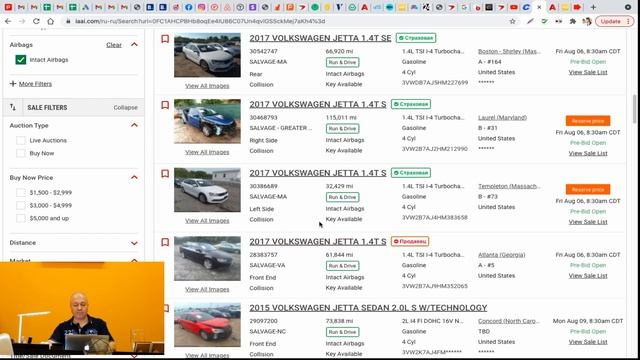The height and width of the screenshot is (360, 640).
Task: Click the browser back arrow
Action: [x=8, y=21]
